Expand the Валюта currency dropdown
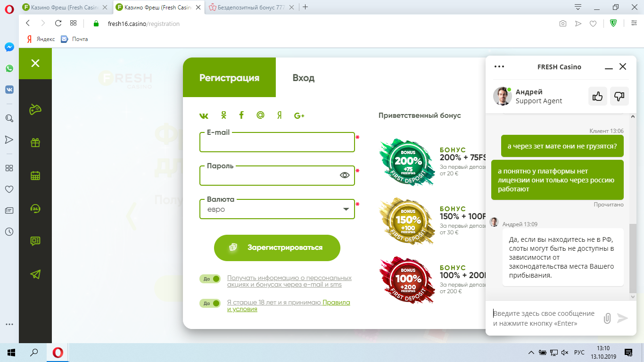This screenshot has width=644, height=362. click(x=346, y=209)
